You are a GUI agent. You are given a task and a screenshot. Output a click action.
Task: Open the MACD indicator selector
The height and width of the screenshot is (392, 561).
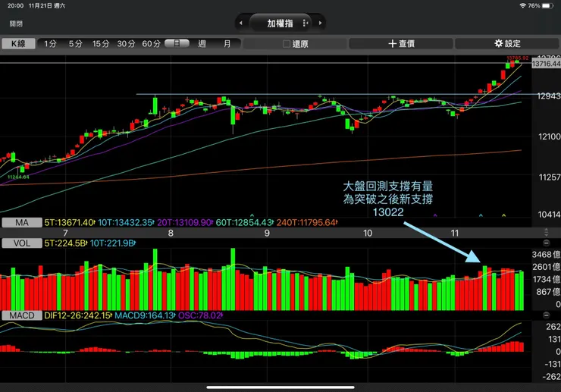(22, 315)
